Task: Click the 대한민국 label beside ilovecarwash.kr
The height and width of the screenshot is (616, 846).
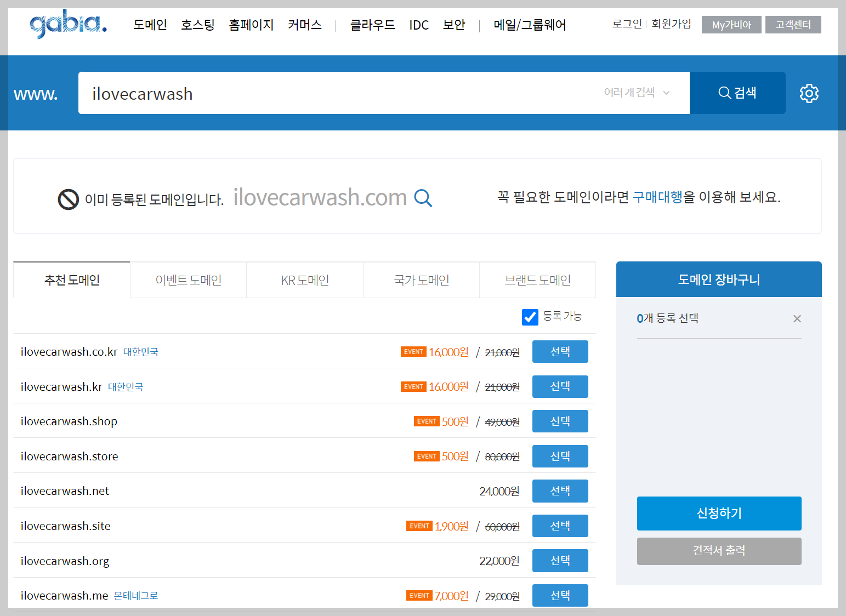Action: [125, 387]
